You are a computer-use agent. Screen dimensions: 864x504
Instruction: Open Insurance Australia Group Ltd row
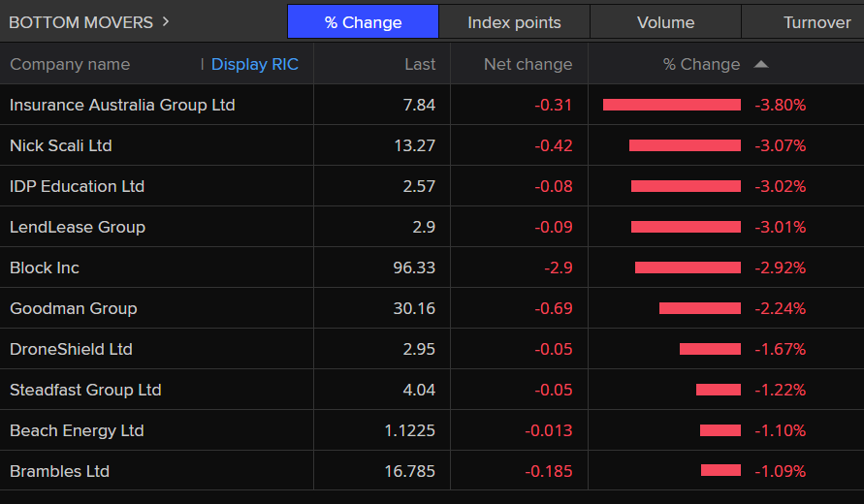coord(432,105)
